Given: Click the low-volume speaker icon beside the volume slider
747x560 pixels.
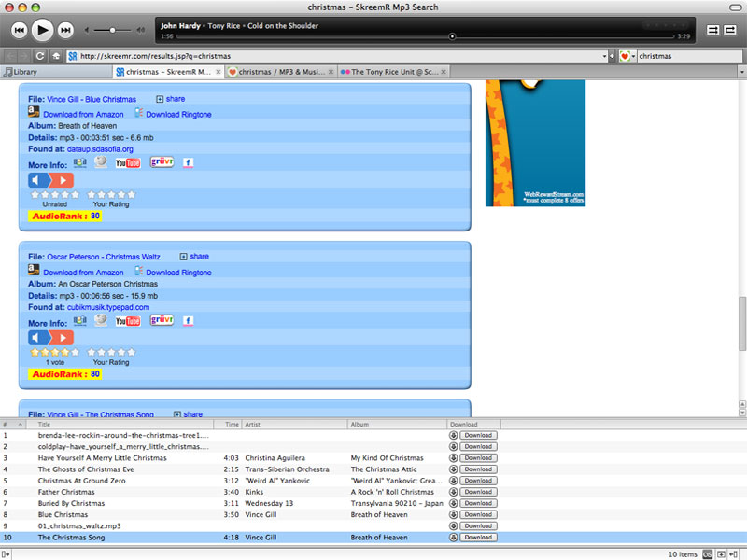Looking at the screenshot, I should pyautogui.click(x=87, y=31).
